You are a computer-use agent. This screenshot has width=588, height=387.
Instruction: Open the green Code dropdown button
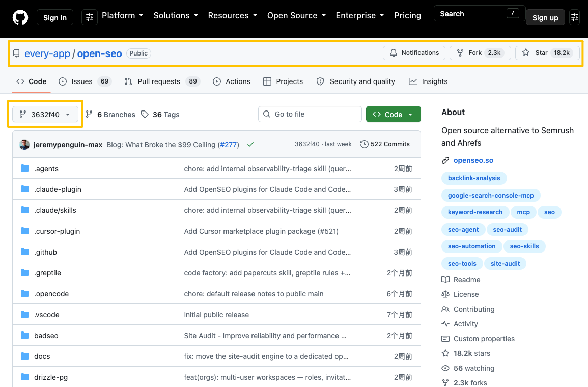coord(394,115)
